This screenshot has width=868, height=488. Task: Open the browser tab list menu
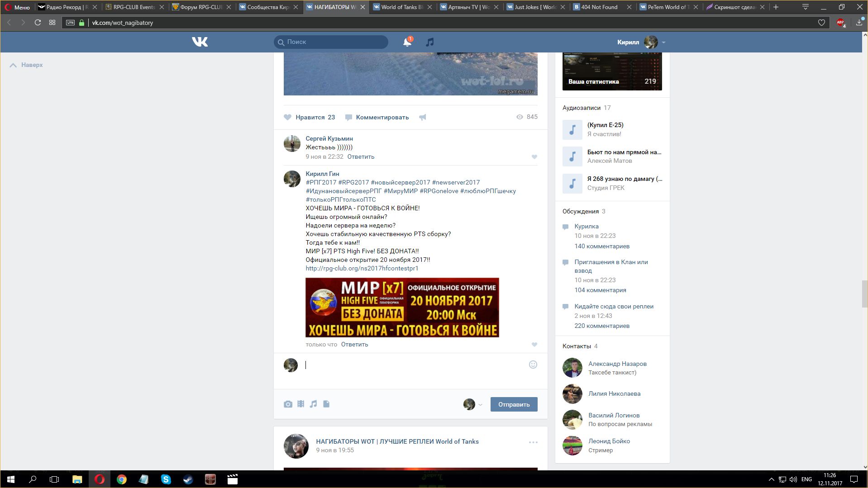[x=806, y=7]
